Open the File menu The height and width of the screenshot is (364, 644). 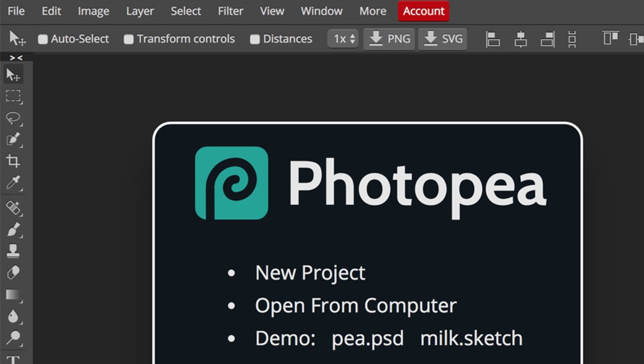click(x=16, y=11)
